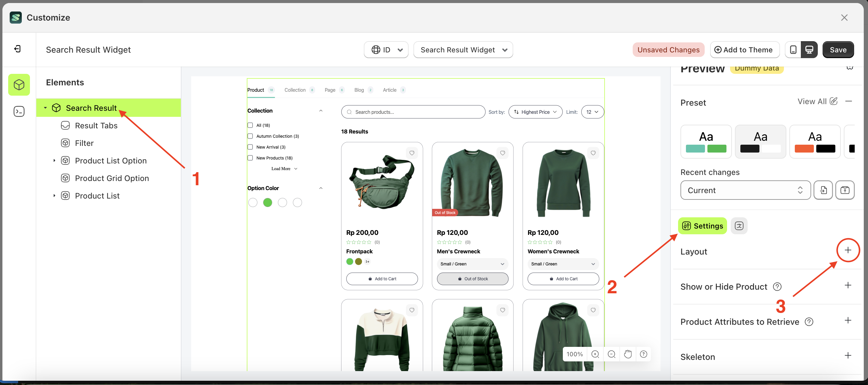
Task: Expand the Layout settings section
Action: tap(848, 250)
